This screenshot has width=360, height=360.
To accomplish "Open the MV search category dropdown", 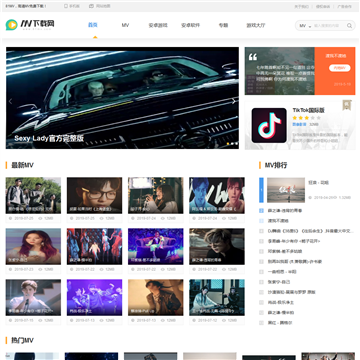I will (x=305, y=26).
